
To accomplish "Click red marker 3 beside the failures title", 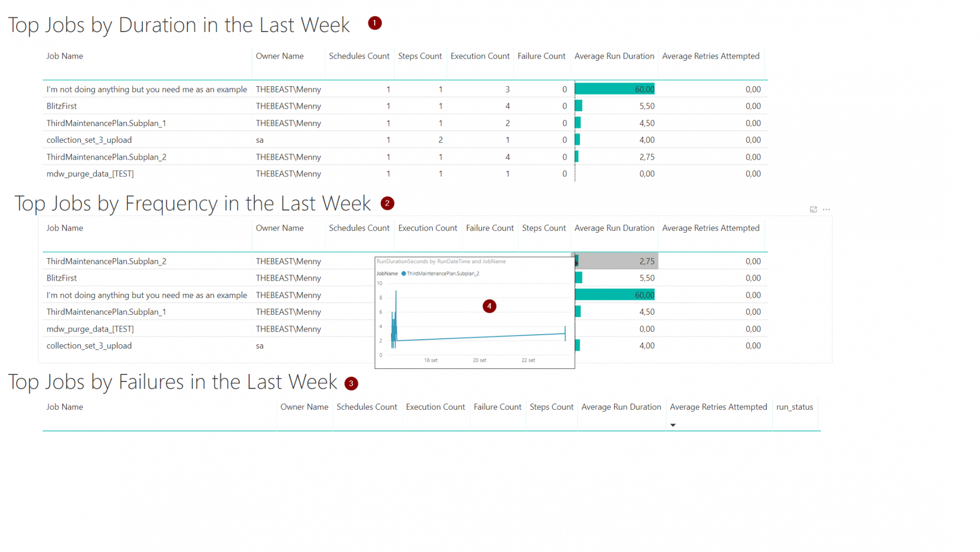I will click(x=351, y=383).
